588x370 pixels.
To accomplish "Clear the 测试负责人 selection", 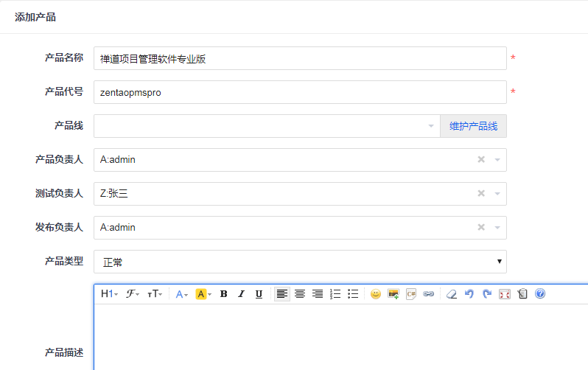I will 481,193.
